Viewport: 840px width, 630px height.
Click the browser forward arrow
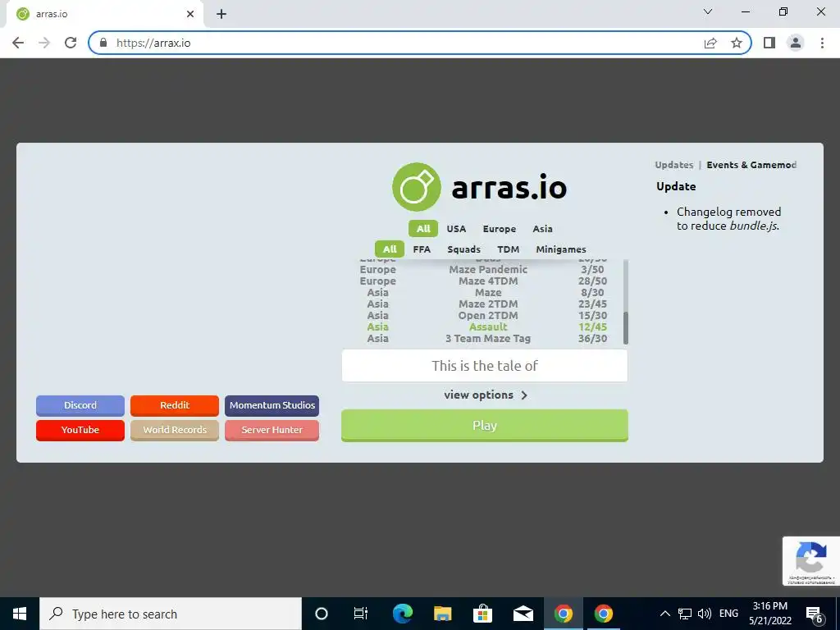[44, 43]
